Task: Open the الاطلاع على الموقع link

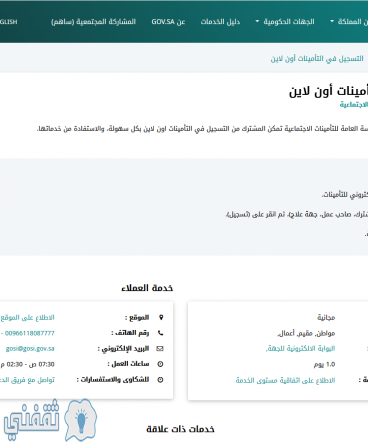Action: pyautogui.click(x=27, y=317)
